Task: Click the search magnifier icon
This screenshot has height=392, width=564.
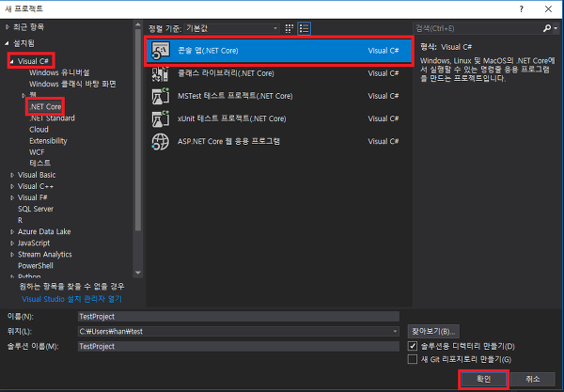Action: coord(547,28)
